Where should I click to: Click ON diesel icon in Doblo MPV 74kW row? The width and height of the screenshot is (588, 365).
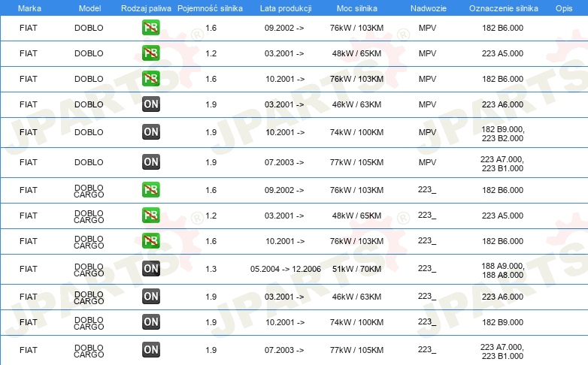point(150,132)
